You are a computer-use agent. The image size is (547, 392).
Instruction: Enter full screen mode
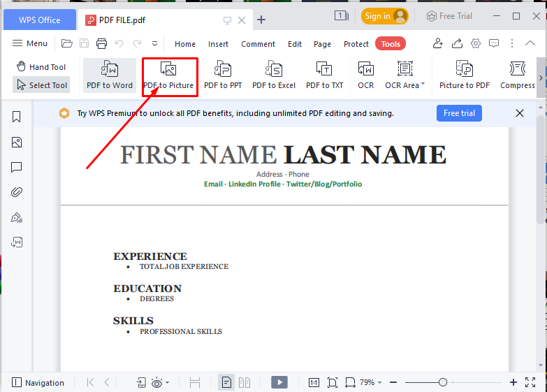[x=530, y=382]
